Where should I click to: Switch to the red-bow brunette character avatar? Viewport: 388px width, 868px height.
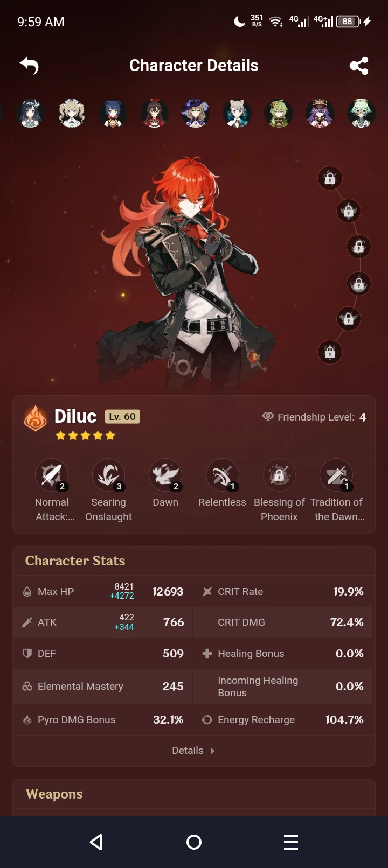[155, 113]
